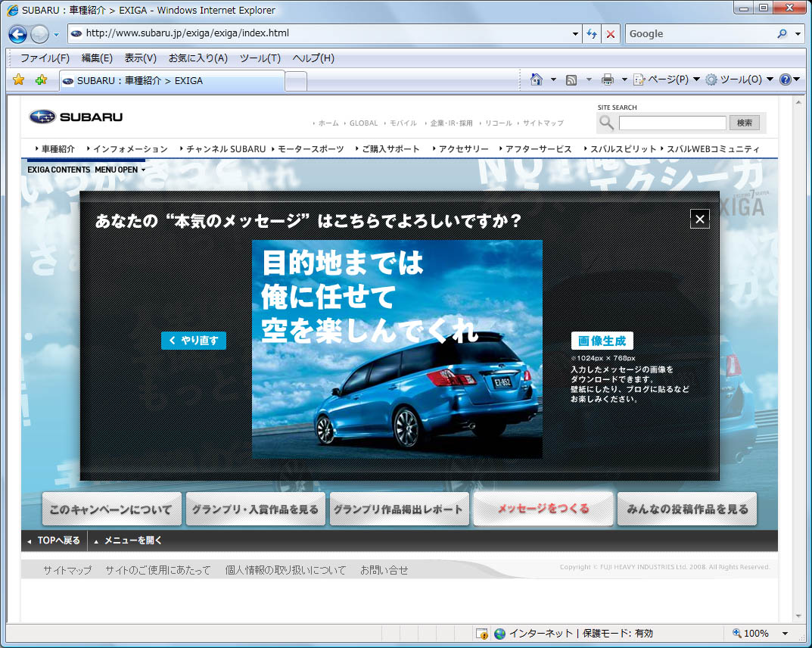
Task: Click the browser Back arrow button
Action: pos(17,34)
